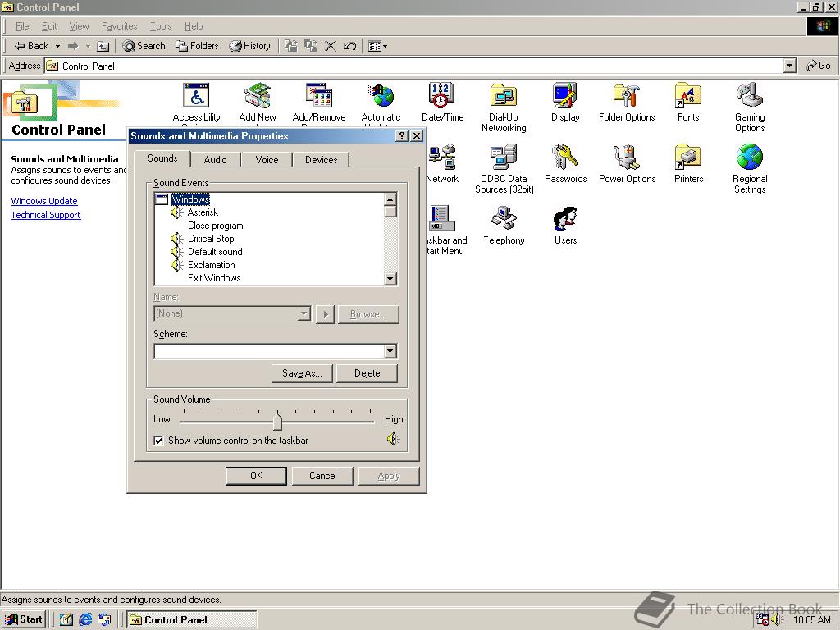Click the Sound Volume slider thumb

(277, 421)
